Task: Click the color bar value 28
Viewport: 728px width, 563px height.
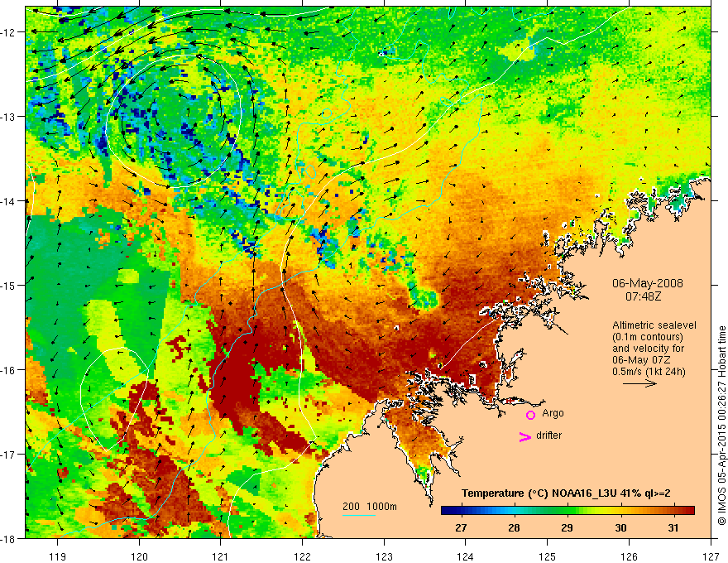Action: click(x=514, y=527)
